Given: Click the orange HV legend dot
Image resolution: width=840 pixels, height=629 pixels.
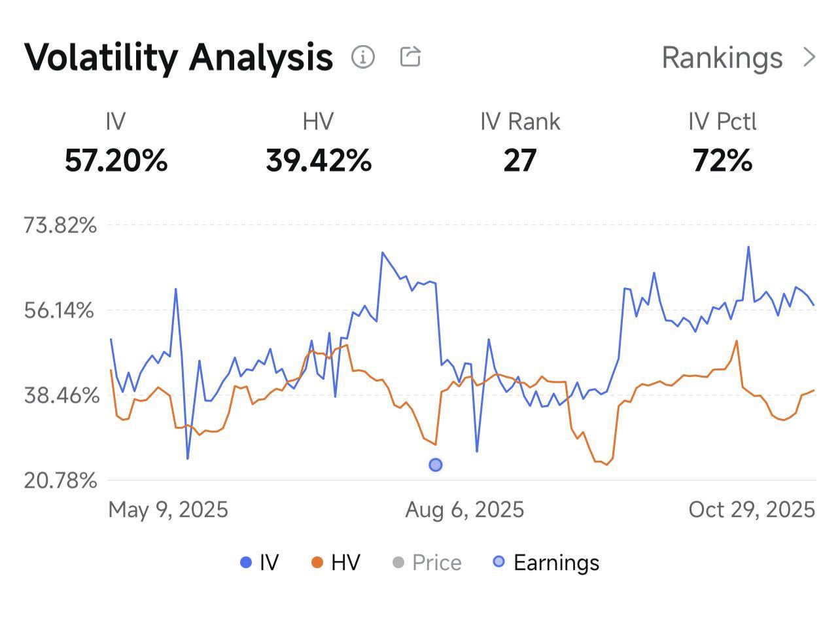Looking at the screenshot, I should tap(317, 562).
